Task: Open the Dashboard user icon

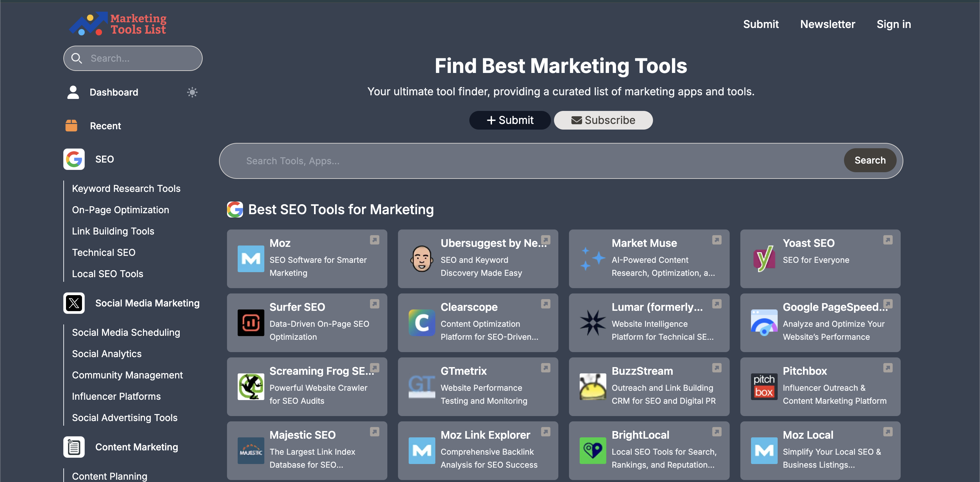Action: [x=73, y=92]
